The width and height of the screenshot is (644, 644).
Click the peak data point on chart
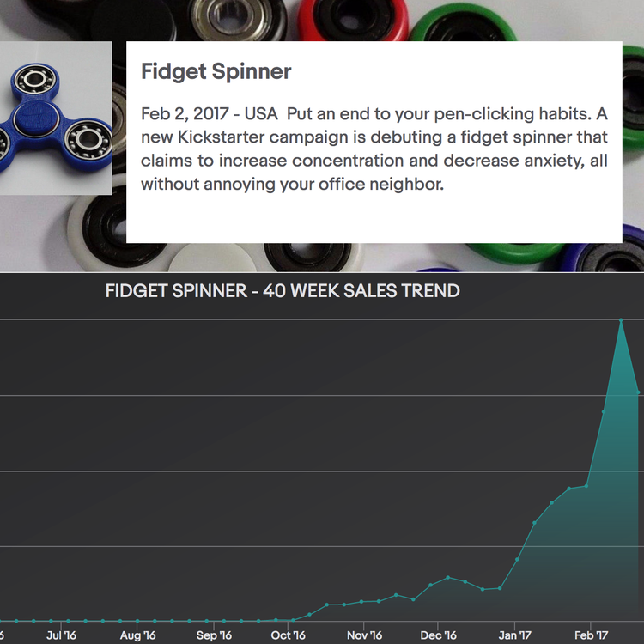tap(621, 320)
